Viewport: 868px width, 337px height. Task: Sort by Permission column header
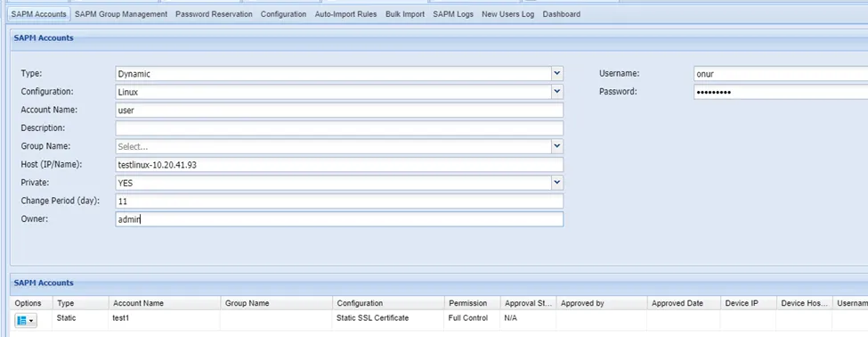(472, 303)
